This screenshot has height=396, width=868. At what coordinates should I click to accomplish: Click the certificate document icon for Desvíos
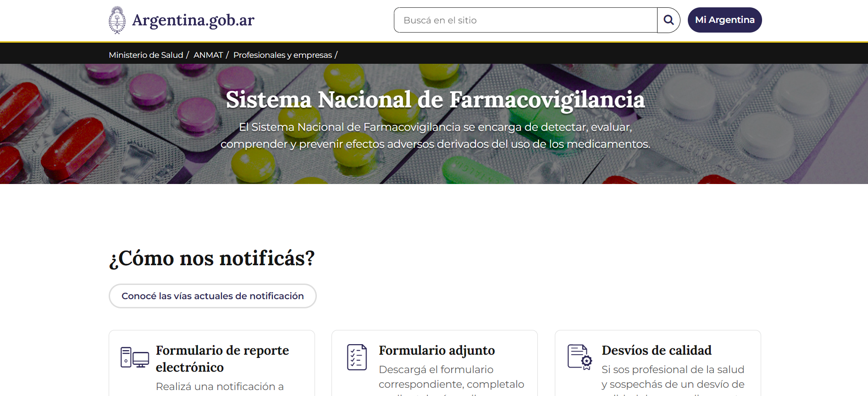(580, 357)
